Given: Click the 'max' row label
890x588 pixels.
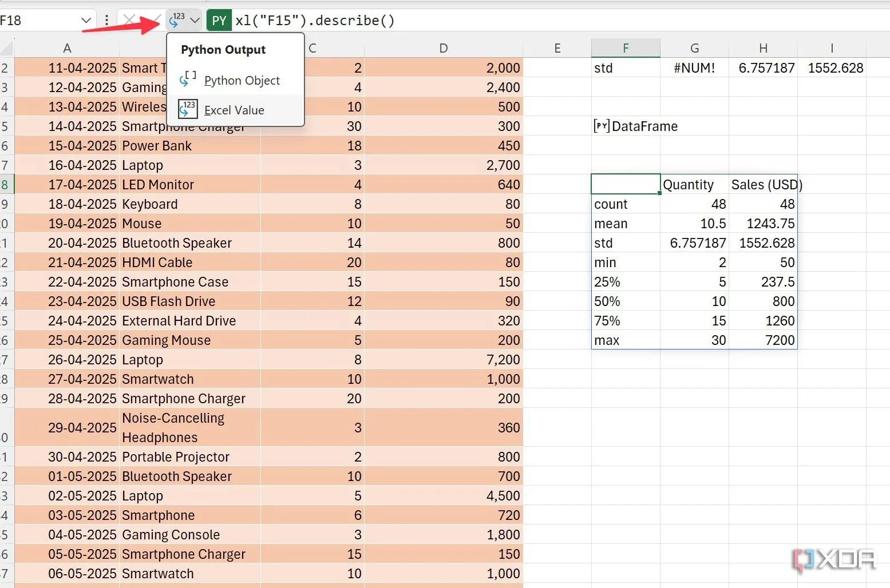Looking at the screenshot, I should click(x=626, y=340).
